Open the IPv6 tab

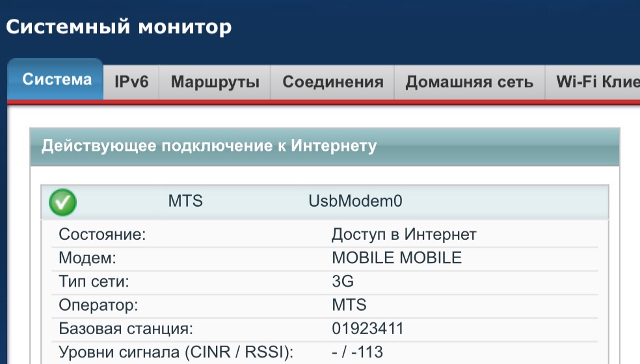pos(131,83)
